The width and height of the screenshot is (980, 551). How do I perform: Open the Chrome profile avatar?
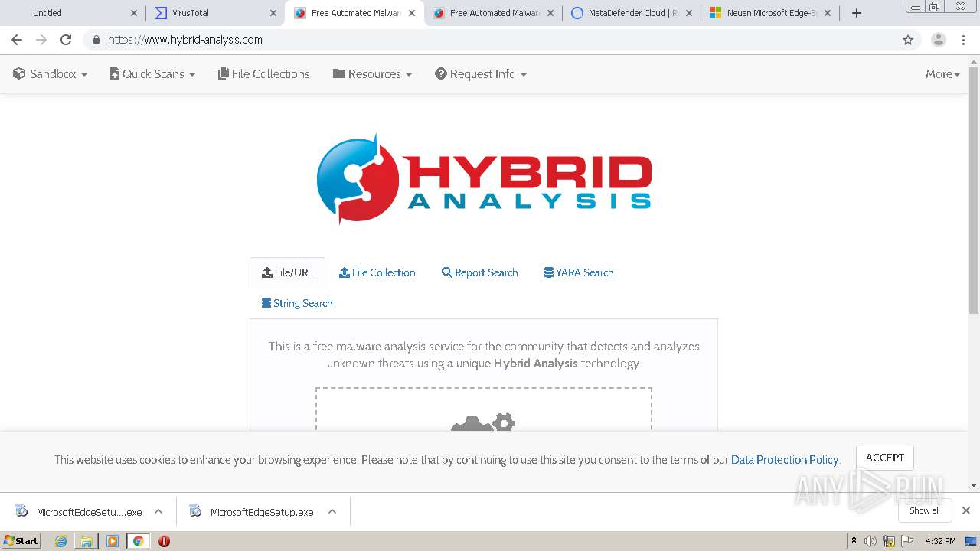click(939, 40)
